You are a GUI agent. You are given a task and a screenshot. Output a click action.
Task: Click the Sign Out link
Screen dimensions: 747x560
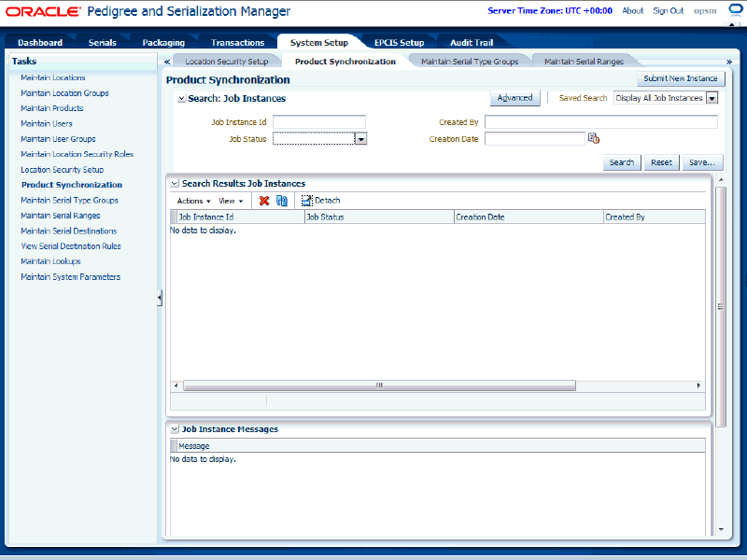[x=668, y=10]
